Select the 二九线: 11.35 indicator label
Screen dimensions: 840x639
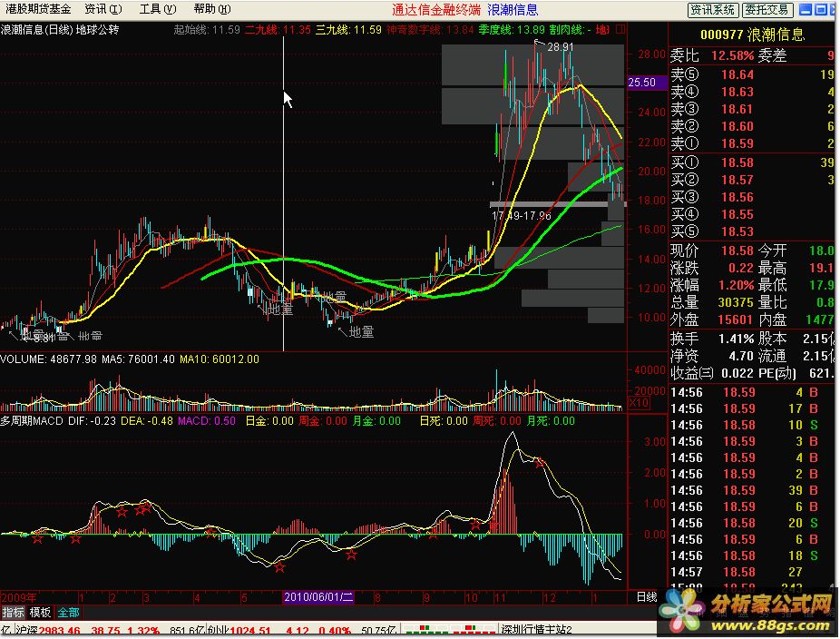pos(278,29)
